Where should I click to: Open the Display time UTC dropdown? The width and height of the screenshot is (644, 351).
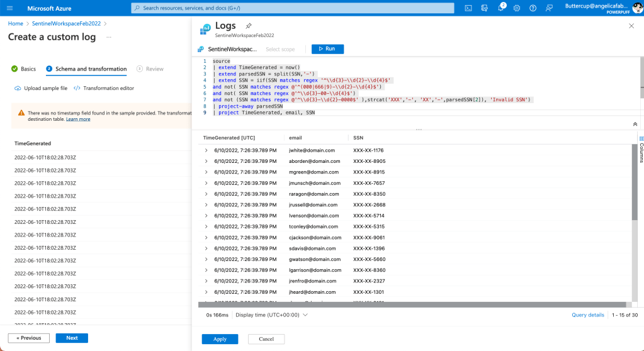click(271, 315)
